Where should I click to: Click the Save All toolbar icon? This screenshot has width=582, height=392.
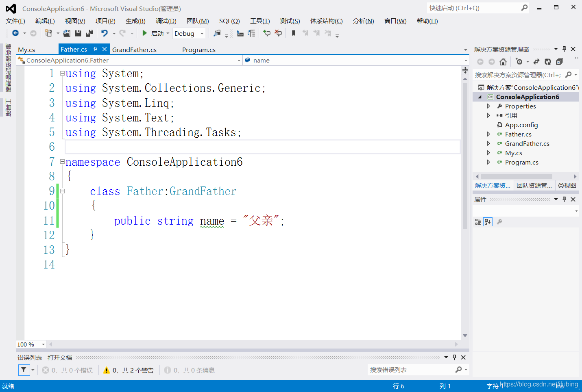pyautogui.click(x=89, y=33)
